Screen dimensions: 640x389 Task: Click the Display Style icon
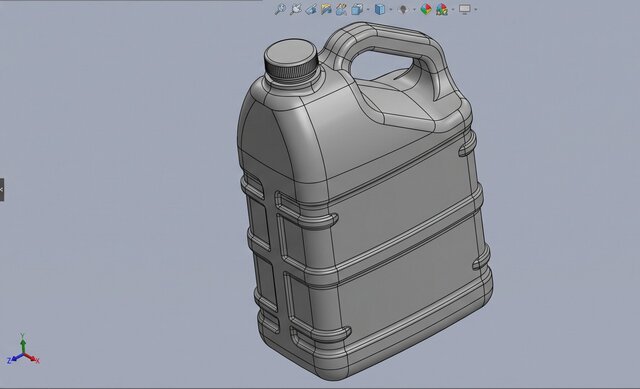point(380,9)
